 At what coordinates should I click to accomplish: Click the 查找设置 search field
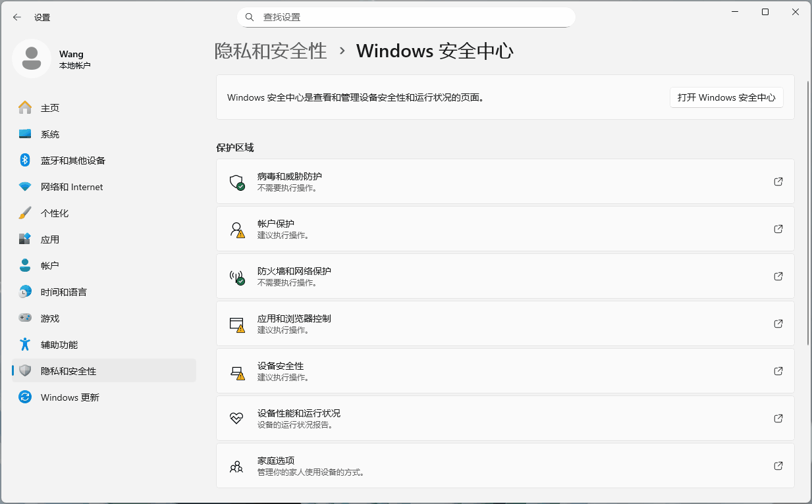click(x=406, y=17)
